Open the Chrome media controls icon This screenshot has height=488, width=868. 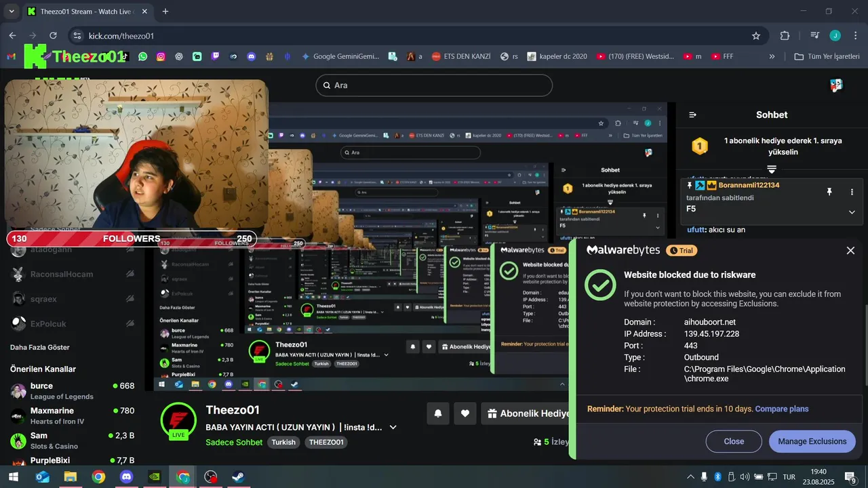coord(815,36)
